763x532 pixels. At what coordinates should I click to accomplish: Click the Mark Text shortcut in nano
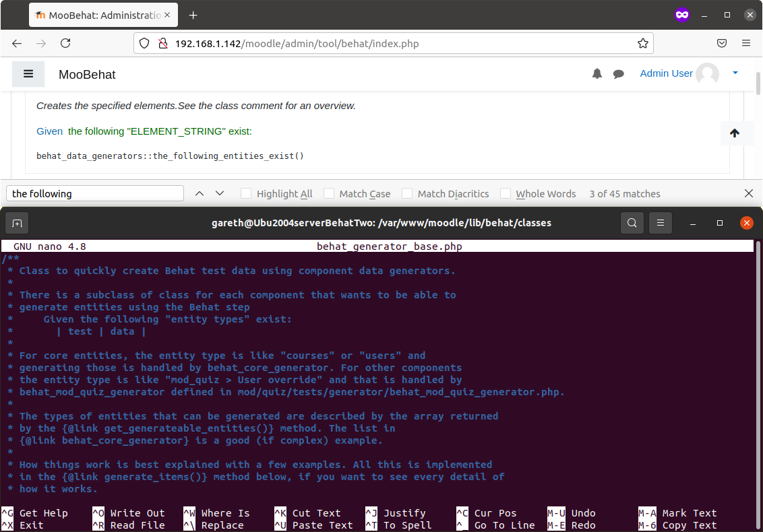click(678, 513)
